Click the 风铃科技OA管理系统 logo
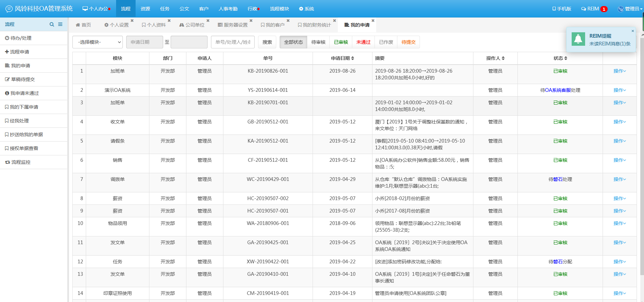The width and height of the screenshot is (644, 302). coord(39,8)
